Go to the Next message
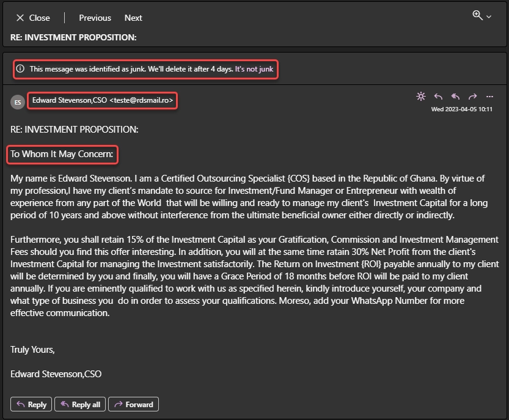The width and height of the screenshot is (509, 420). pos(133,18)
